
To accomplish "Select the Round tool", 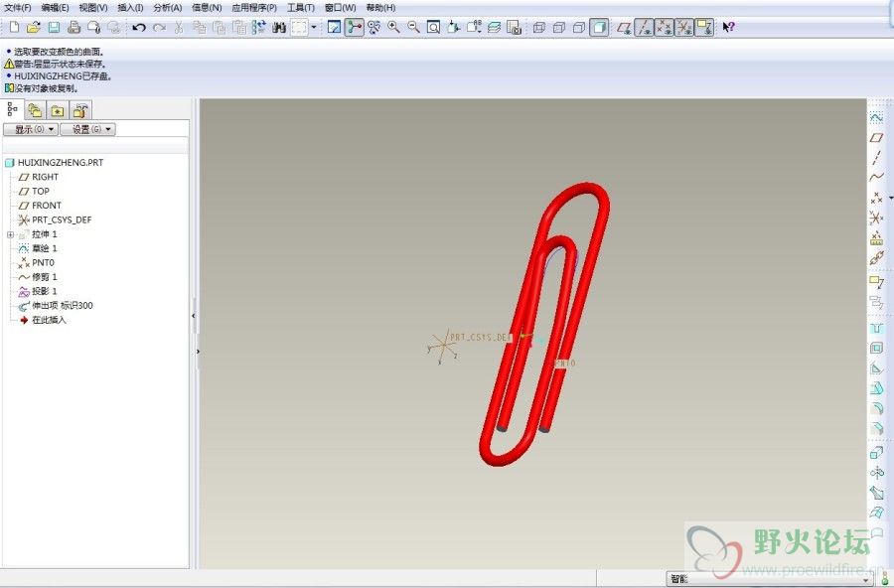I will point(876,408).
